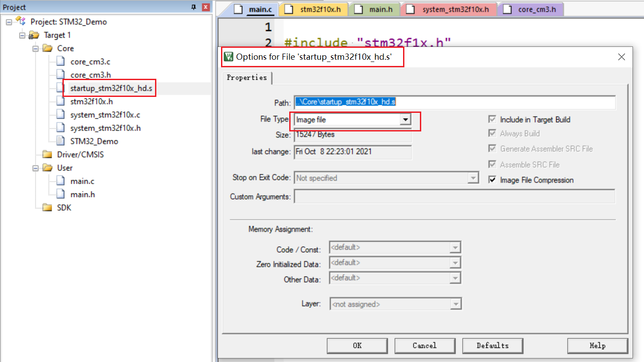Click the core_cm3.c file icon
Screen dimensions: 644x362
point(61,62)
